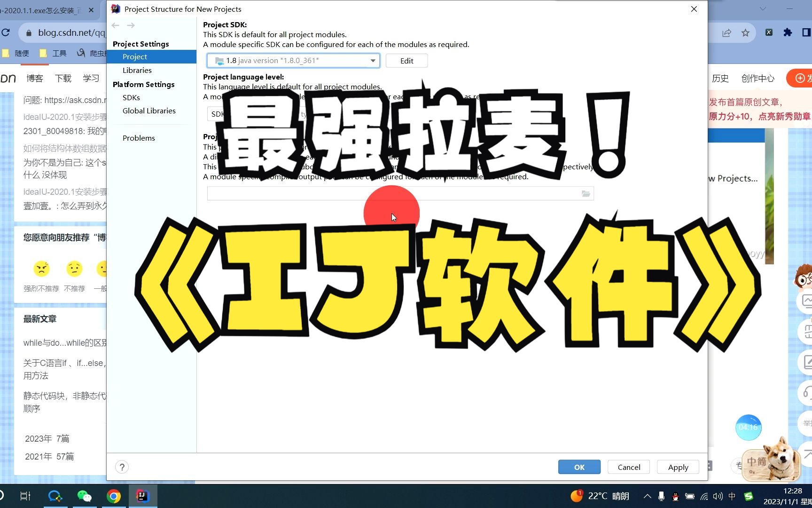
Task: Open 博客 in CSDN navigation
Action: click(35, 78)
